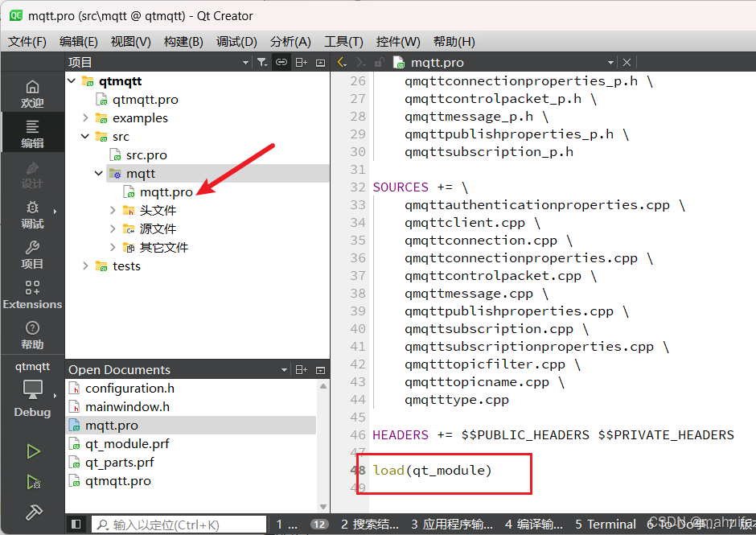Expand the 其它文件 other files node
The height and width of the screenshot is (535, 756).
[x=113, y=248]
